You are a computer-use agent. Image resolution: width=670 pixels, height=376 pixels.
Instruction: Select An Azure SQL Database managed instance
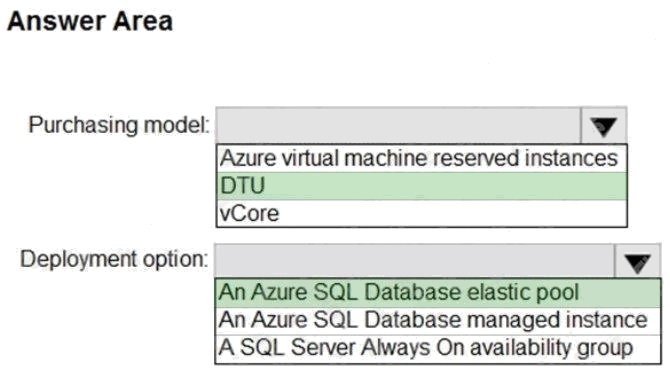point(438,320)
